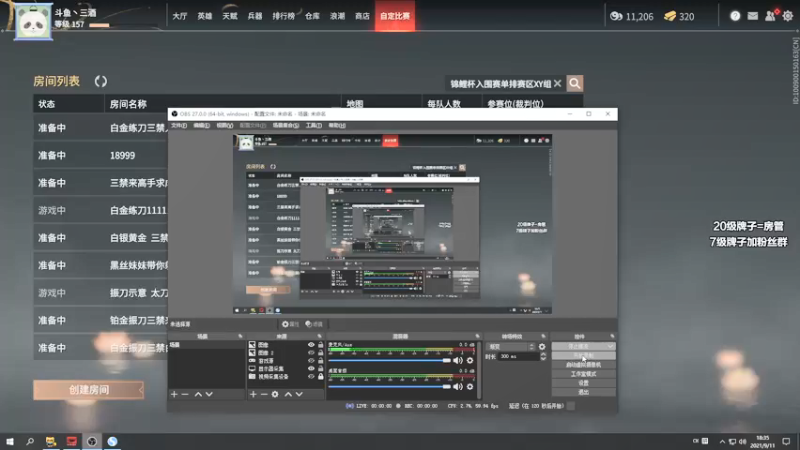Click 启动虚拟摄像机 button
The image size is (800, 450).
583,365
